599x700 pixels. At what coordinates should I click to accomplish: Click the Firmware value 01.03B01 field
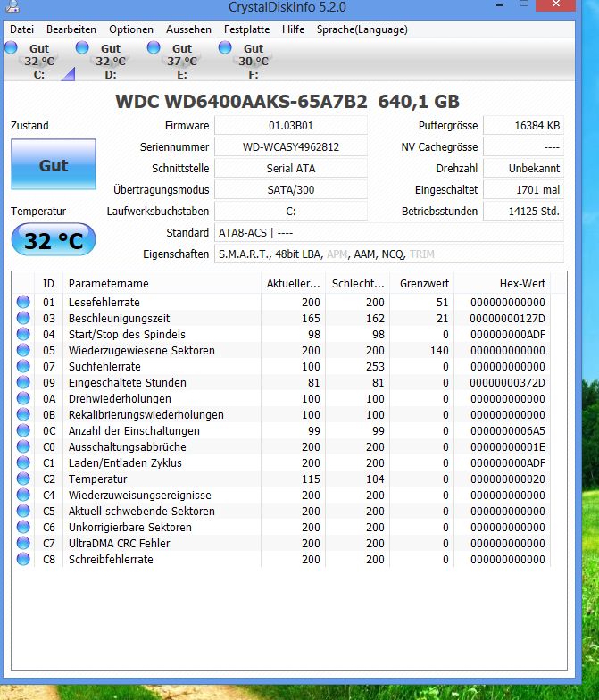(x=291, y=125)
